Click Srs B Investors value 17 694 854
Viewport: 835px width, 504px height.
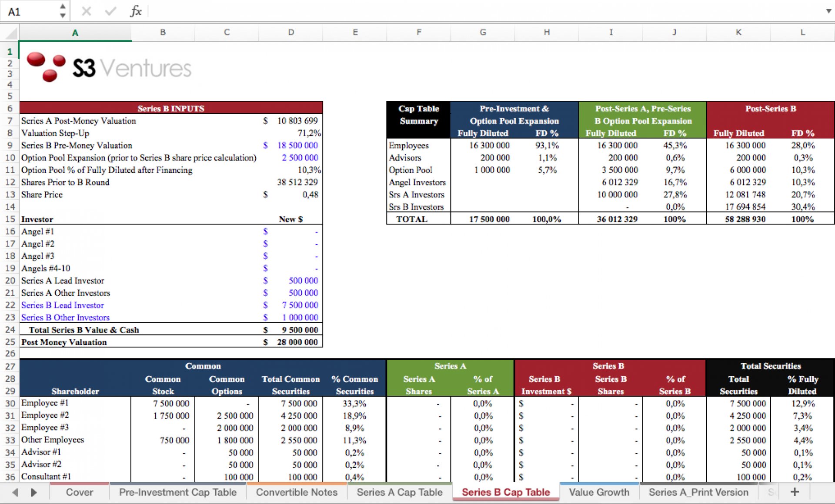[x=745, y=207]
